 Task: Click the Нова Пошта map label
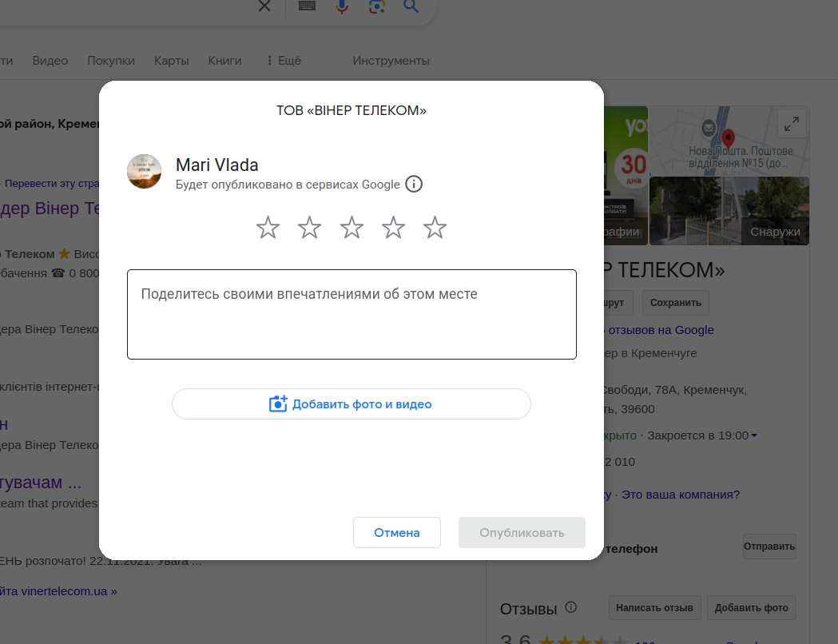click(x=741, y=157)
